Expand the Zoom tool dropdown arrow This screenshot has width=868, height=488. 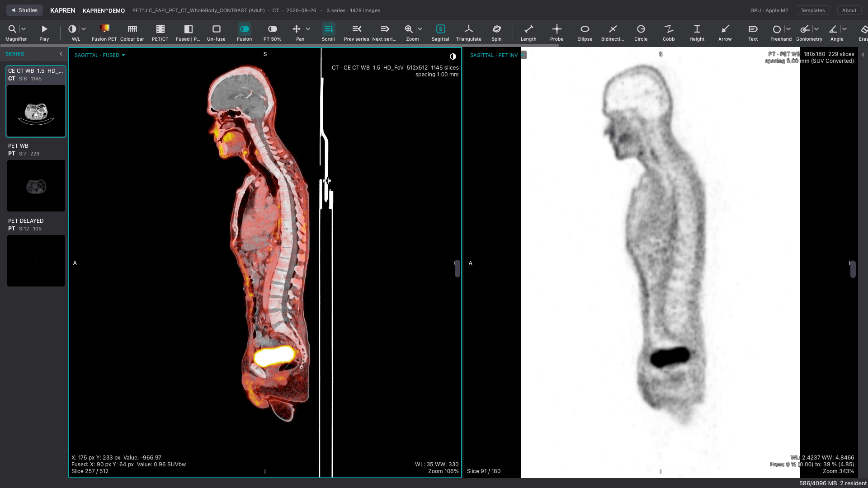(420, 29)
